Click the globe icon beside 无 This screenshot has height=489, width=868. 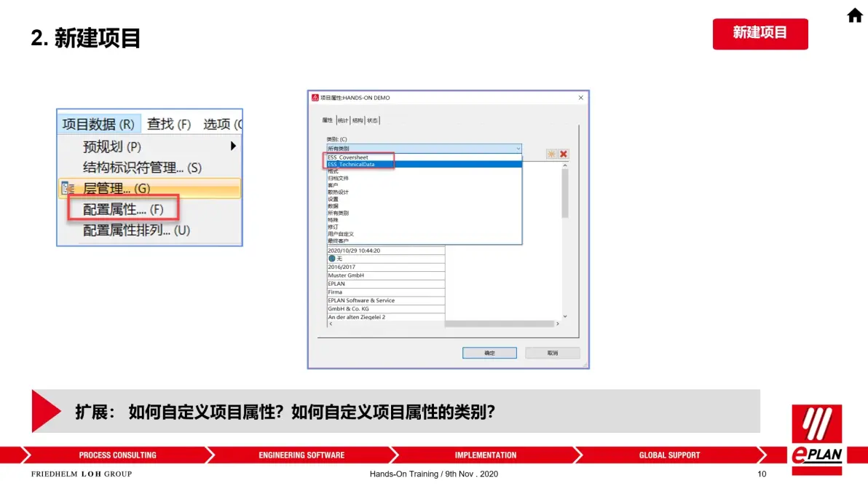(x=331, y=259)
